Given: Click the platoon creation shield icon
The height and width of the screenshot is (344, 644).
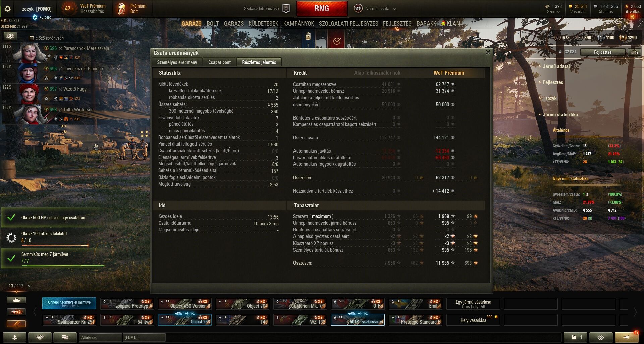Looking at the screenshot, I should 286,9.
